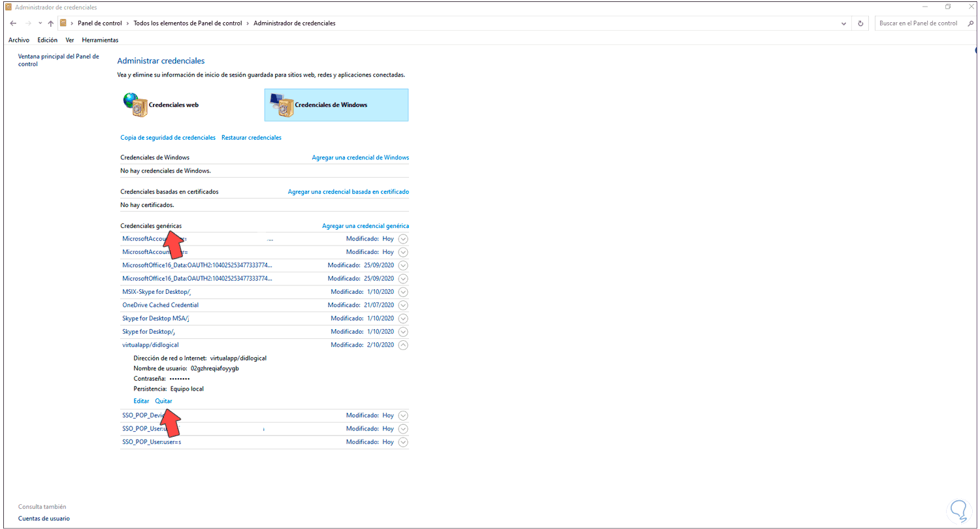Click the window icon in title bar
The width and height of the screenshot is (980, 529).
[x=8, y=7]
